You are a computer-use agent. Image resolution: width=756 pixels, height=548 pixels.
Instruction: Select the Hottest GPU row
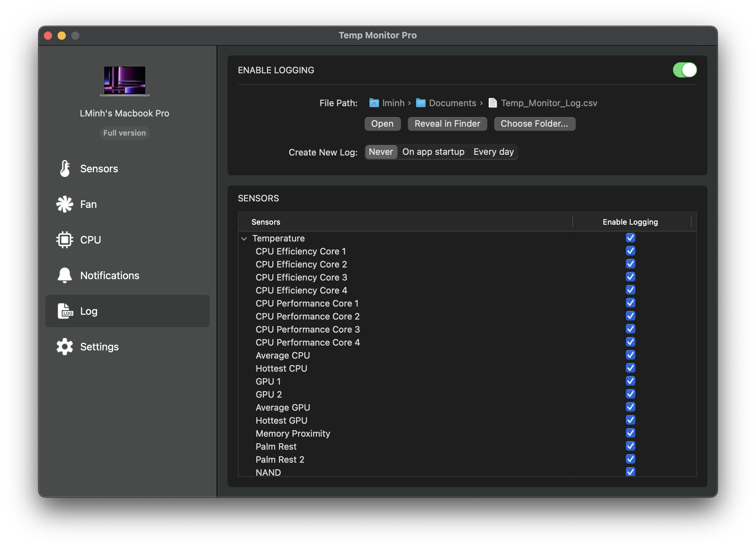467,421
